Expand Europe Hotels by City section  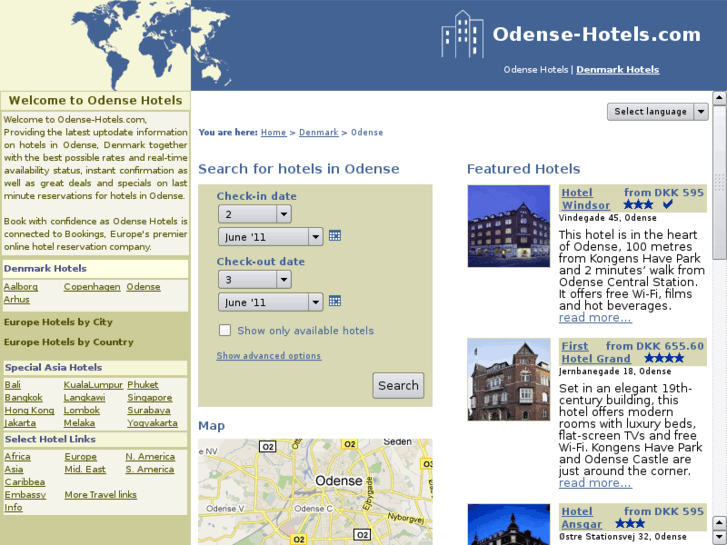click(58, 322)
